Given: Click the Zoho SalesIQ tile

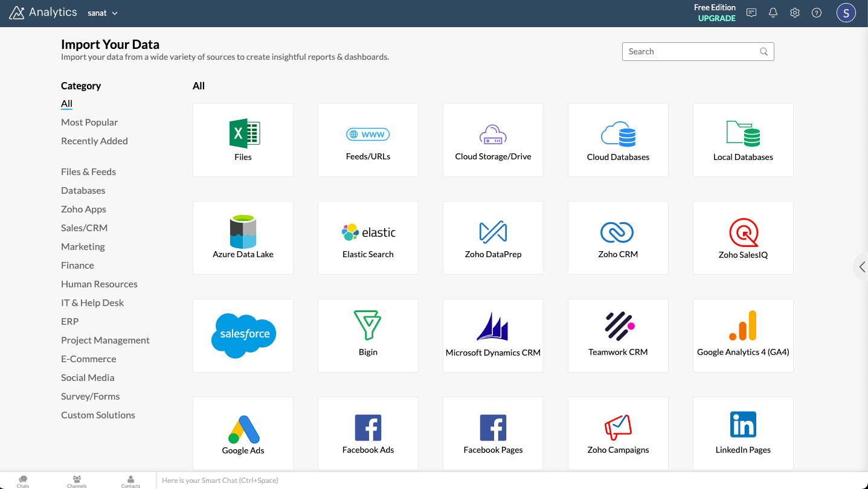Looking at the screenshot, I should click(x=743, y=238).
